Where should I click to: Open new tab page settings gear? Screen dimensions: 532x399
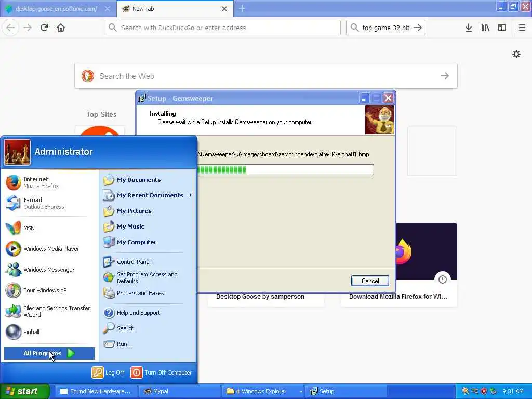(x=516, y=54)
